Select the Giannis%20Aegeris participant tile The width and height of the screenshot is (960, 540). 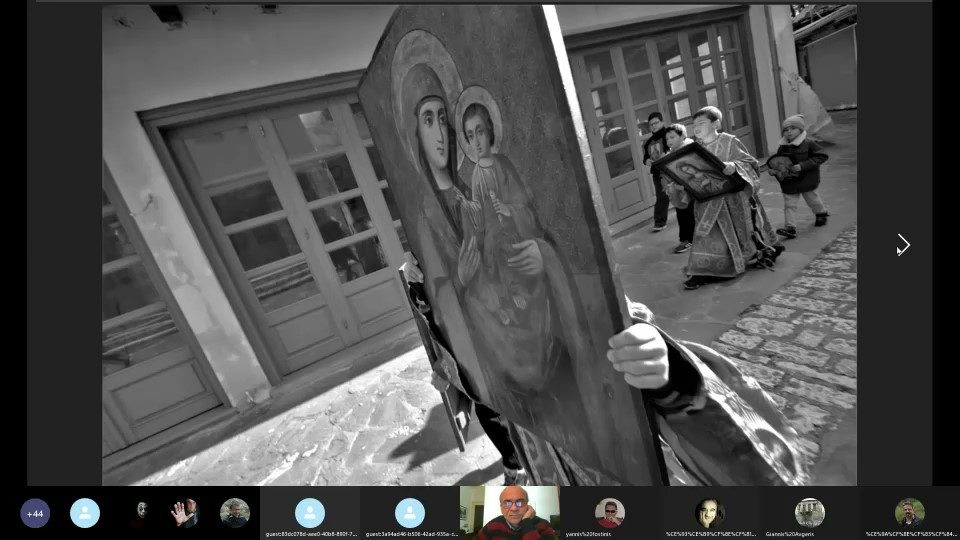tap(809, 513)
